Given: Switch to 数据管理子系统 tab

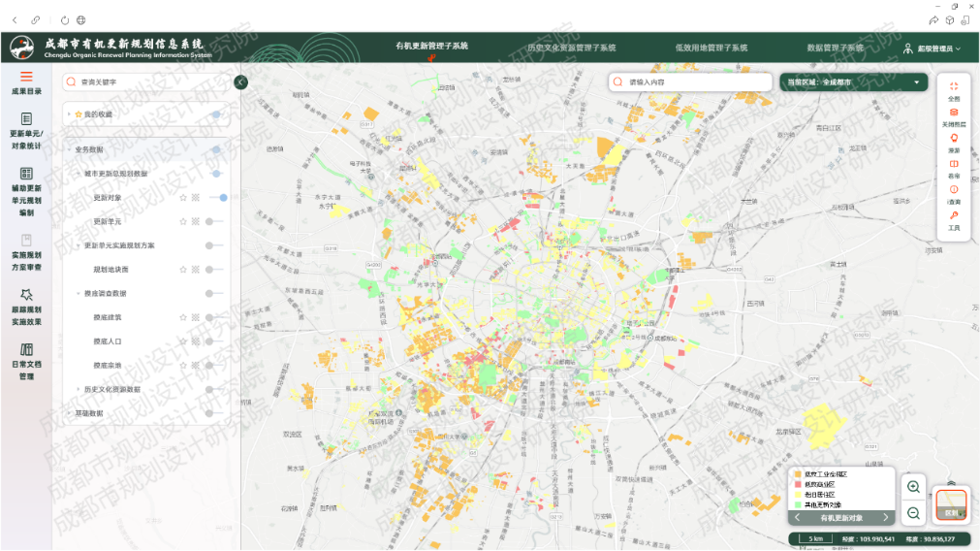Looking at the screenshot, I should click(x=835, y=48).
